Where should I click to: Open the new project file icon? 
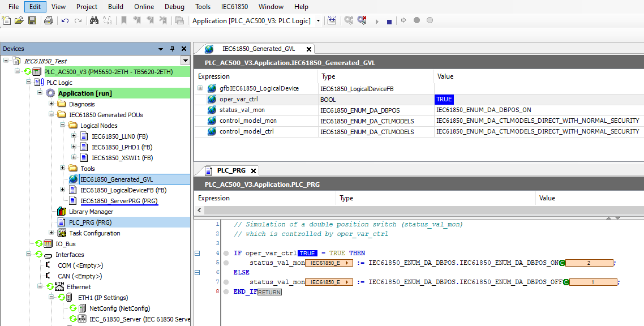tap(6, 20)
